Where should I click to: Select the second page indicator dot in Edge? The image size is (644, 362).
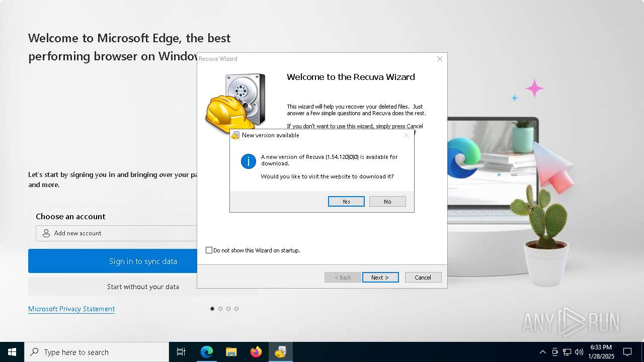pyautogui.click(x=220, y=309)
